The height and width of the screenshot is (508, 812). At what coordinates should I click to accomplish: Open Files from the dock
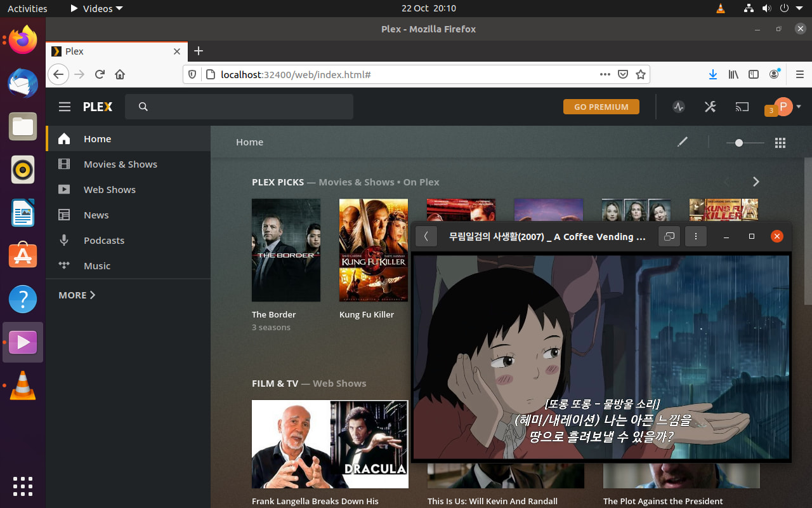pyautogui.click(x=23, y=126)
